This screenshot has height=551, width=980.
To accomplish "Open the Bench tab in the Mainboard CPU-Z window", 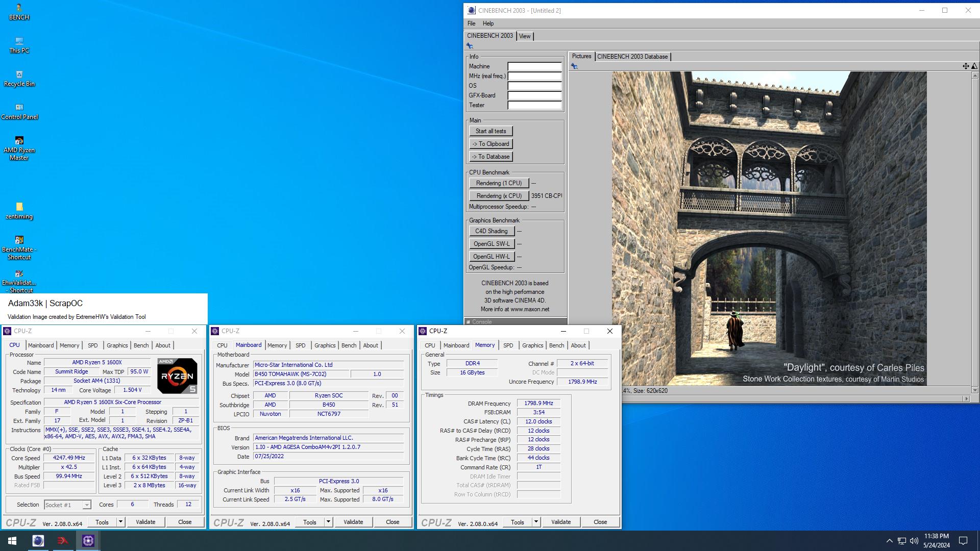I will click(349, 345).
